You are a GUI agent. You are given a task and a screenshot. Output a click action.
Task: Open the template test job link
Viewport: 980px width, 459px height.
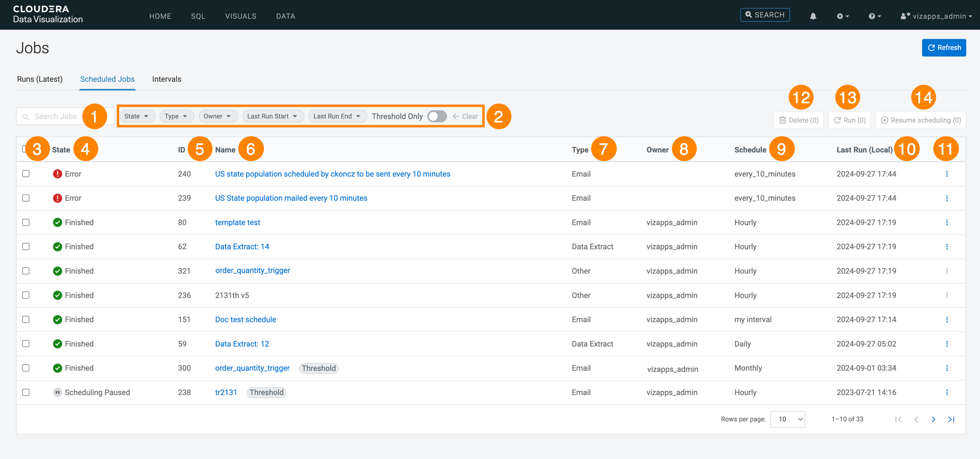238,223
